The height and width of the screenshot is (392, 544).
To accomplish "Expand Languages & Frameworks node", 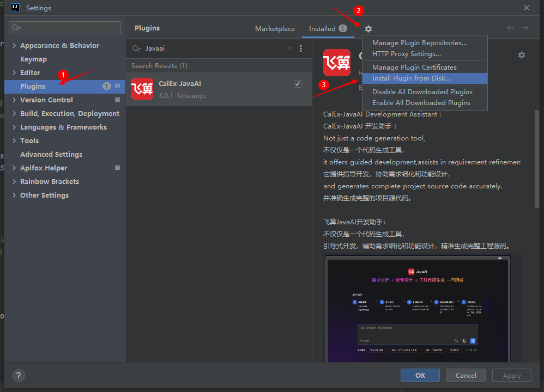I will point(14,127).
